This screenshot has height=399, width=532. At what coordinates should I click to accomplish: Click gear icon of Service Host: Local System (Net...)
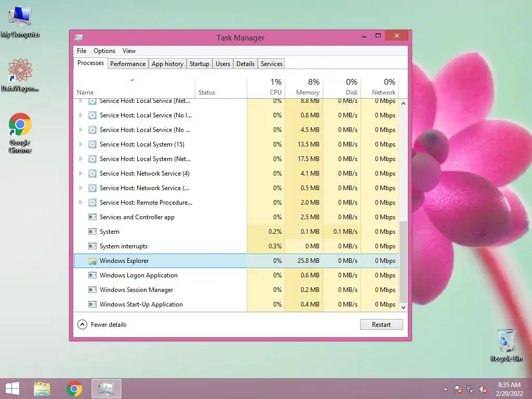pyautogui.click(x=92, y=159)
